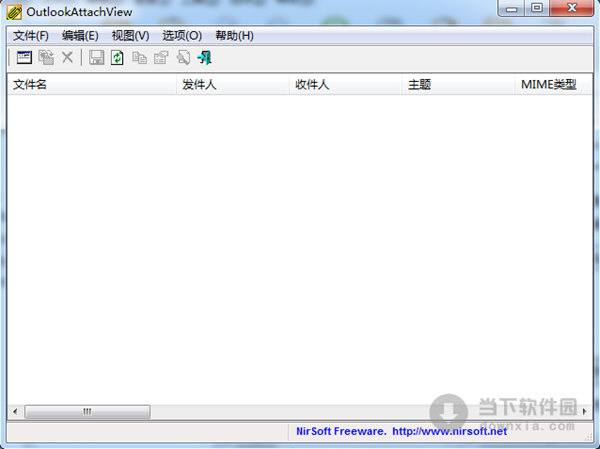Click horizontal scrollbar right arrow
The width and height of the screenshot is (600, 449).
(x=584, y=411)
